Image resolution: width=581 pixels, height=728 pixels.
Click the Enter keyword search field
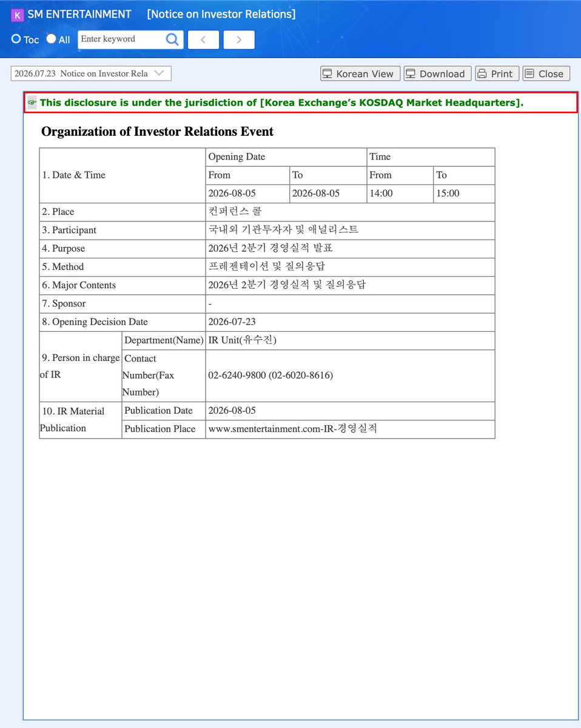click(121, 39)
